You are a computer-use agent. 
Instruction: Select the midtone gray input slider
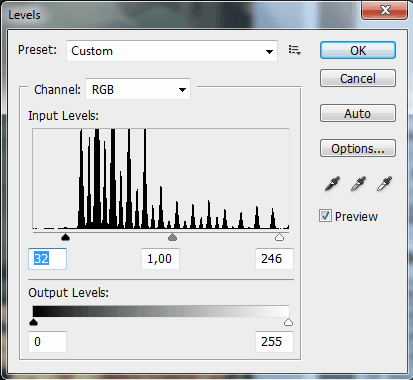tap(172, 237)
